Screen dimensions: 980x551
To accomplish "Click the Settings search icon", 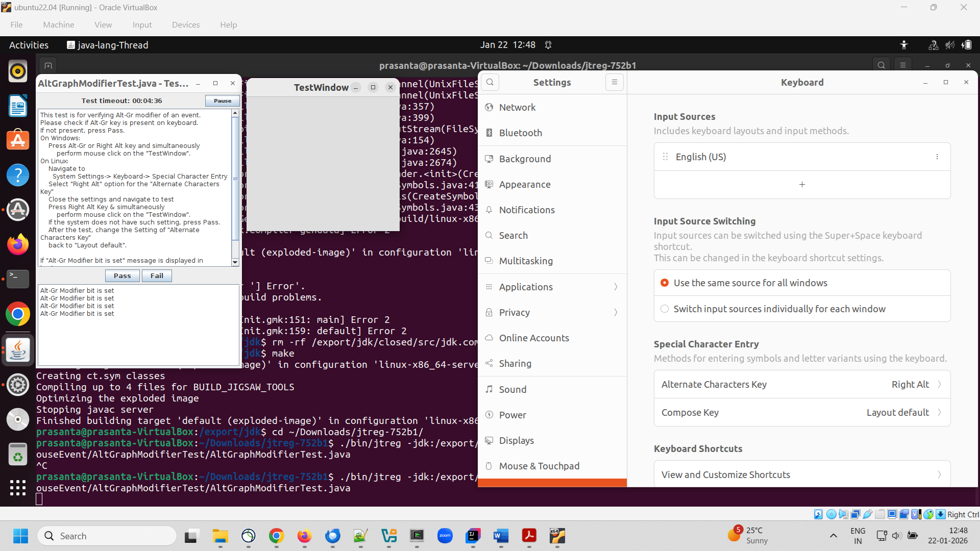I will pyautogui.click(x=490, y=82).
